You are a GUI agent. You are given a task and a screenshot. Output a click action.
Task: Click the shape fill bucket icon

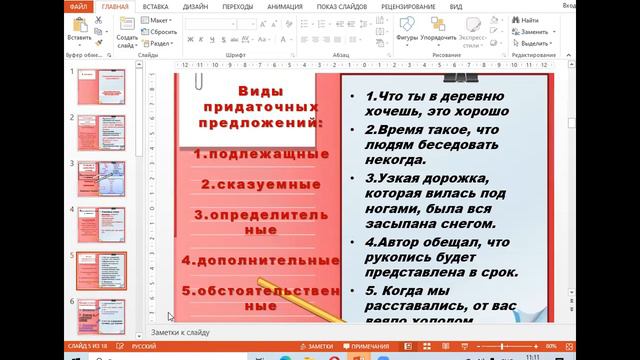[x=495, y=20]
